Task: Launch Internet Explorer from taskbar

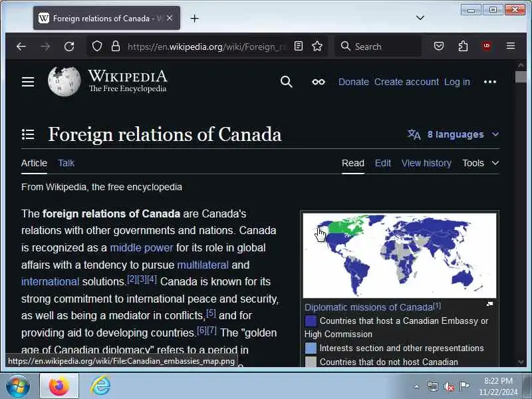Action: (101, 386)
